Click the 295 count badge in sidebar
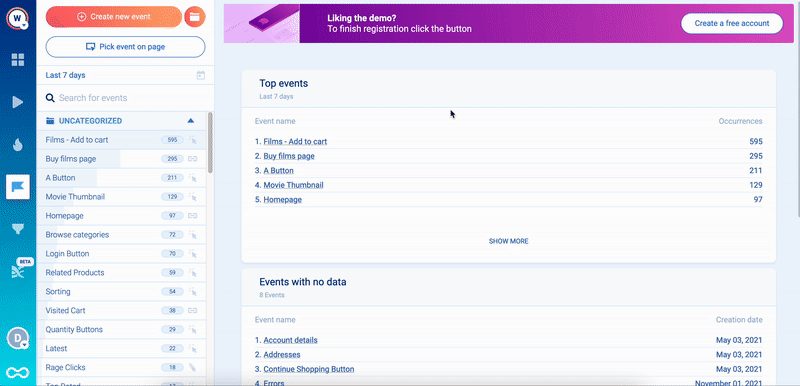Image resolution: width=800 pixels, height=386 pixels. 172,159
